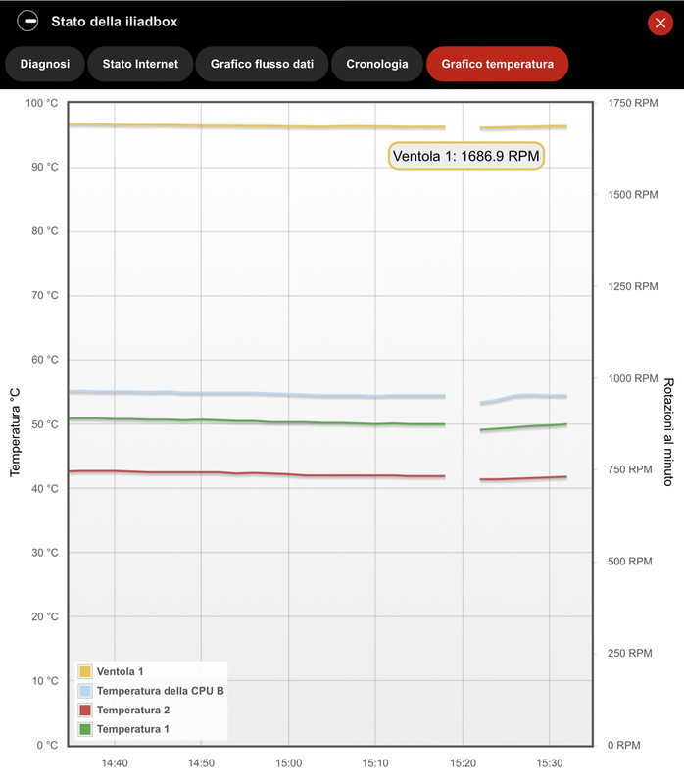The height and width of the screenshot is (784, 684).
Task: Switch to the Stato Internet tab
Action: click(x=140, y=64)
